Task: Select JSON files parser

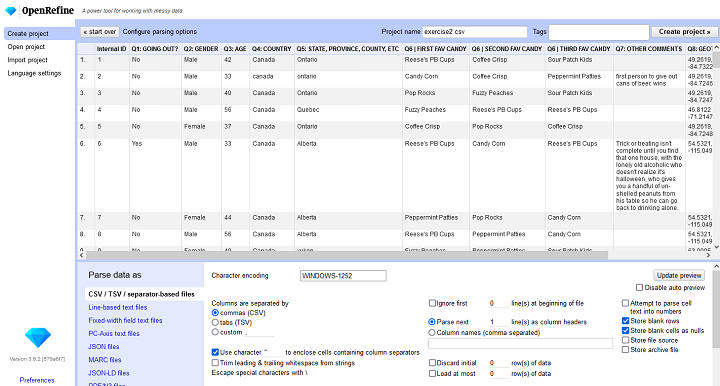Action: [103, 347]
